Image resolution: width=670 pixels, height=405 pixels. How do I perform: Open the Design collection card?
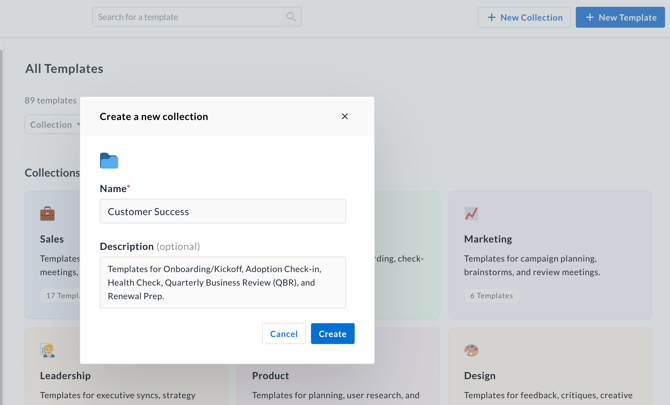click(x=550, y=376)
